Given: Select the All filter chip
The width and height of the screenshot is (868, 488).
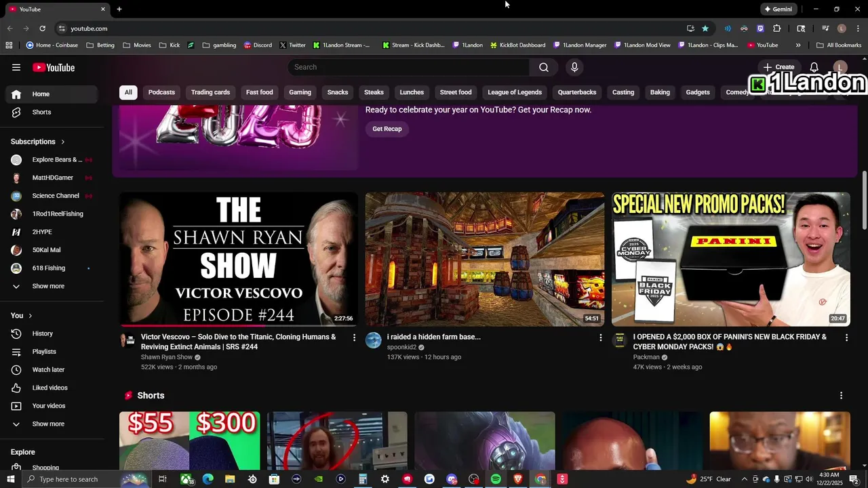Looking at the screenshot, I should tap(128, 92).
